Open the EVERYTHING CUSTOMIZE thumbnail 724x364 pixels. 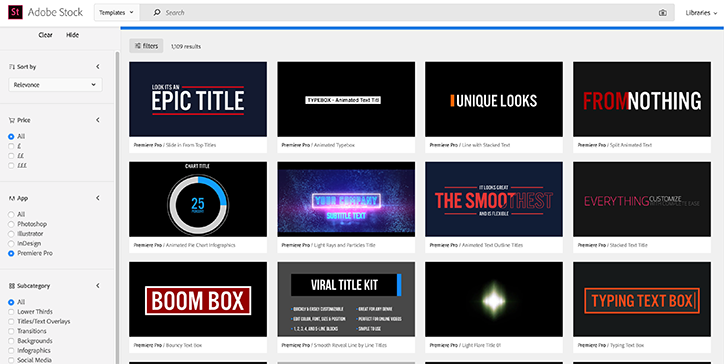642,199
